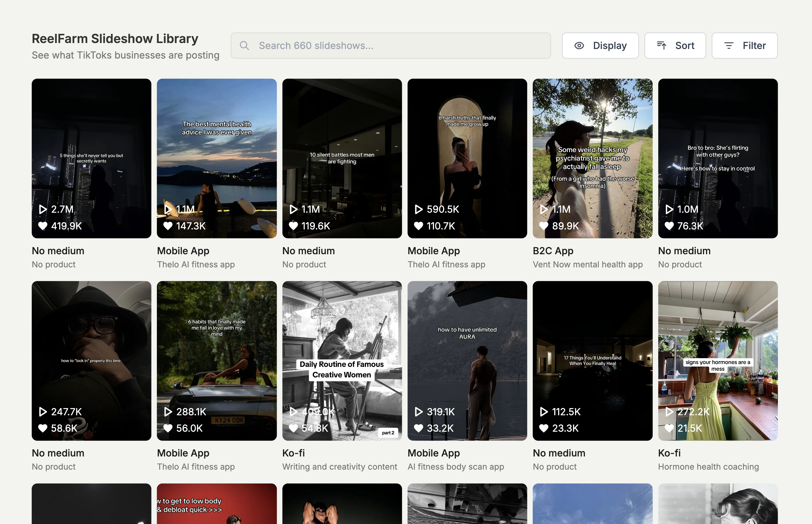The image size is (812, 524).
Task: Click play icon next to 590.5K views
Action: (419, 209)
